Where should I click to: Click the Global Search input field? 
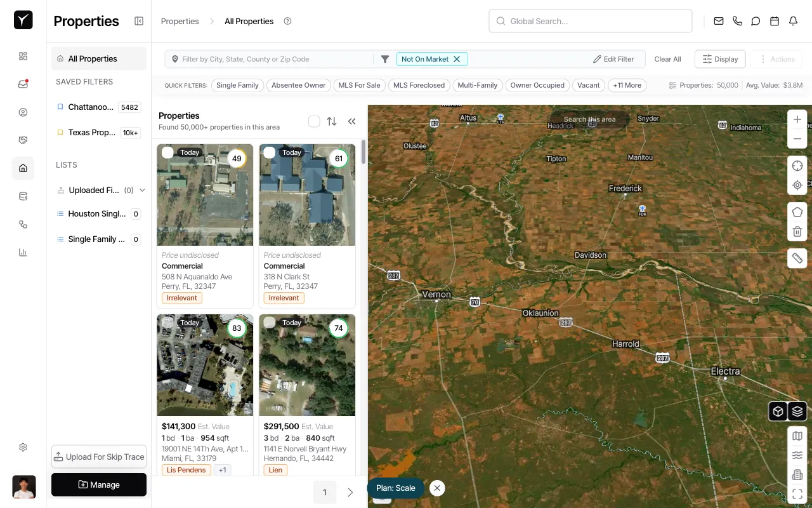pyautogui.click(x=590, y=21)
